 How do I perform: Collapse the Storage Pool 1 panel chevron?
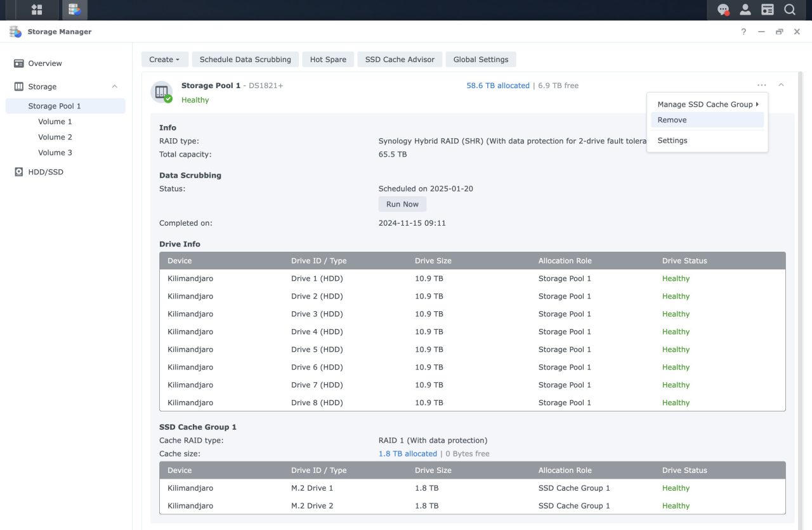point(781,85)
